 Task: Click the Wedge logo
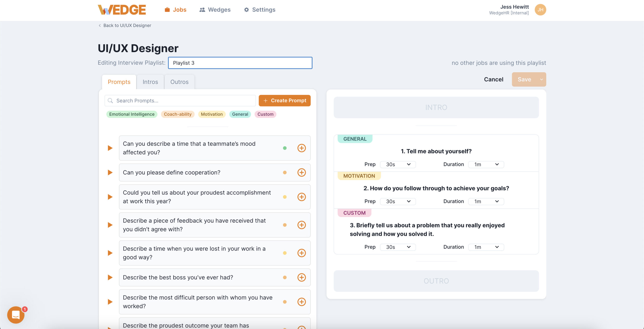[x=122, y=10]
